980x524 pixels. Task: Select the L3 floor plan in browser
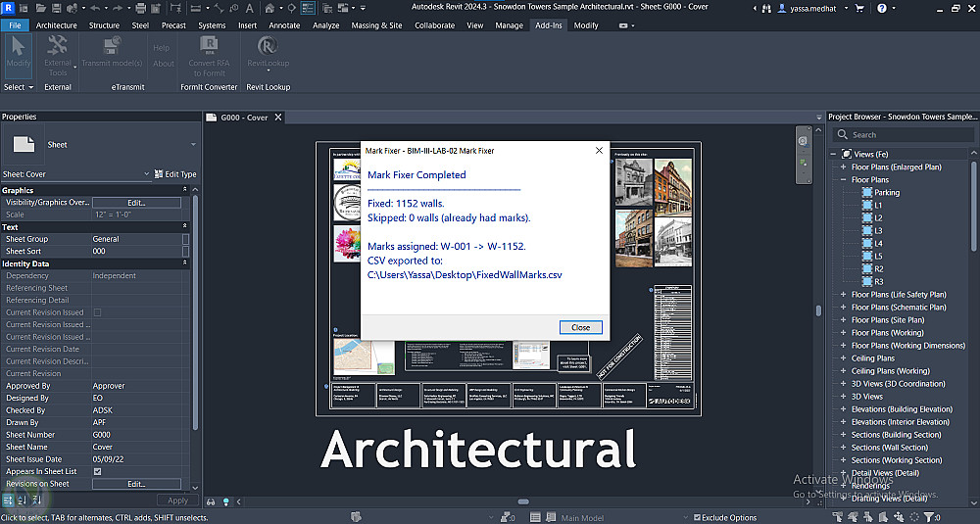[878, 230]
